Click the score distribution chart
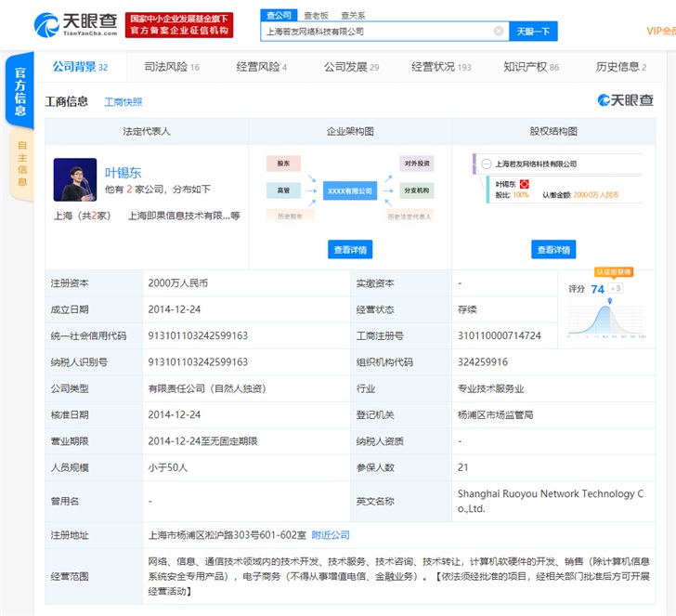 tap(605, 320)
